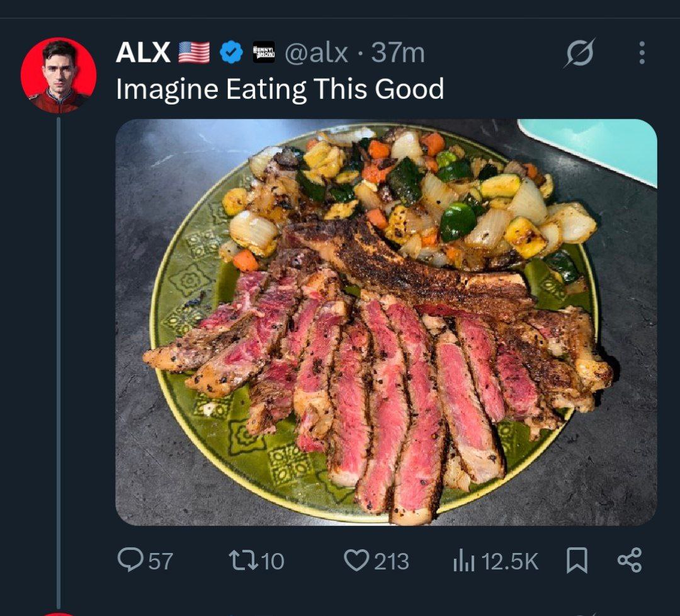Screen dimensions: 680x616
Task: Click the 57 replies count
Action: click(161, 561)
